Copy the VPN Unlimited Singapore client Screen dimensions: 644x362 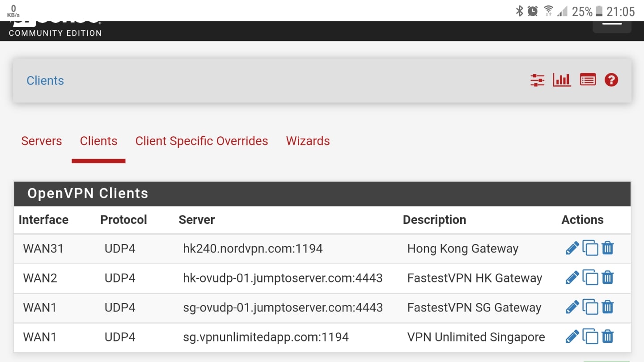590,337
